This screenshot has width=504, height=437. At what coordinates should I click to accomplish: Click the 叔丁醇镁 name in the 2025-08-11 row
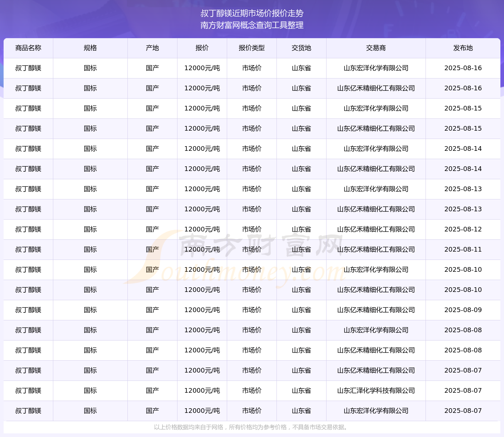point(28,249)
